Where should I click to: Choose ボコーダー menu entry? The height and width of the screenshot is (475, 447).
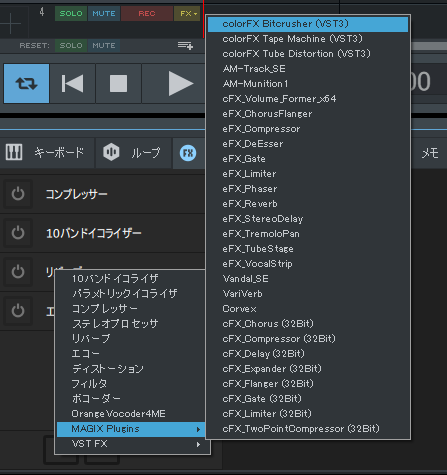[131, 399]
